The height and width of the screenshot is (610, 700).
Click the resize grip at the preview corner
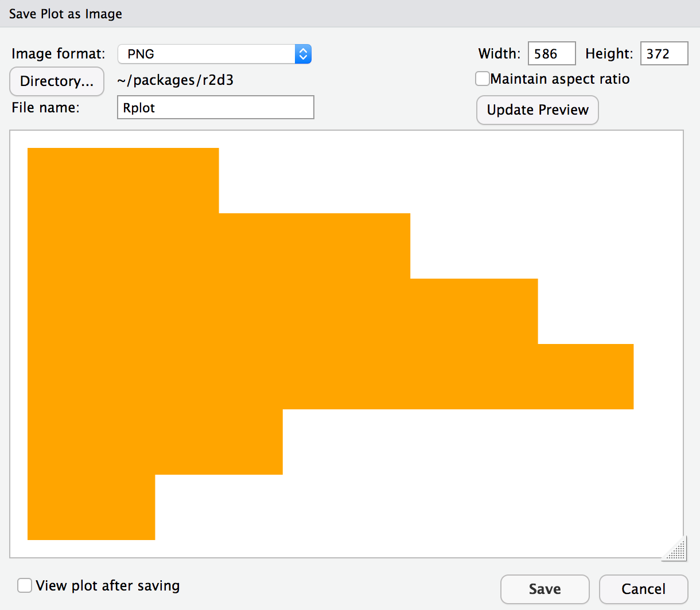click(x=676, y=549)
